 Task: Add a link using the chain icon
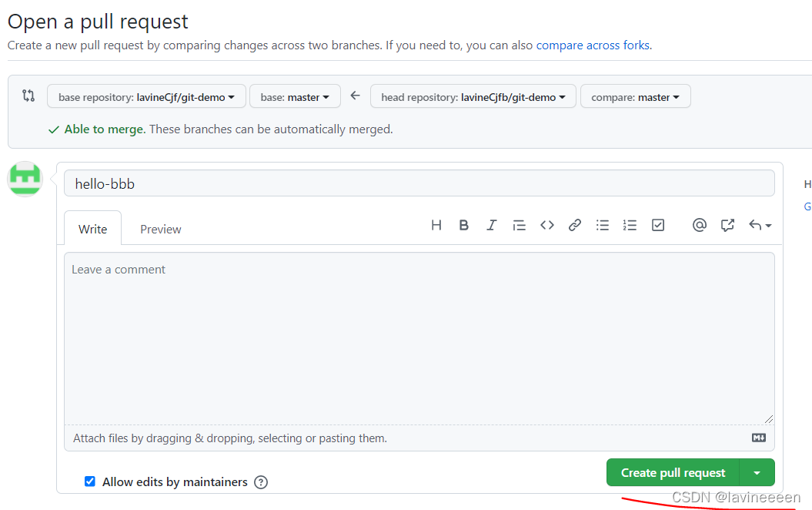tap(574, 225)
